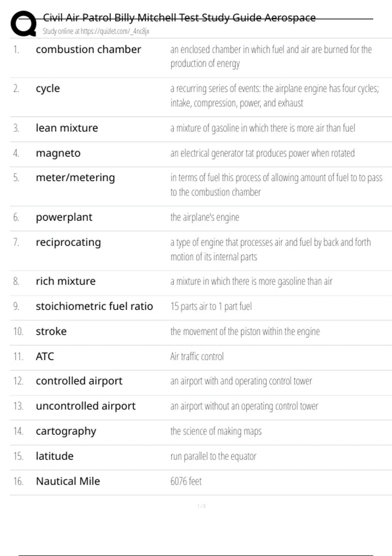Viewport: 392px width, 556px height.
Task: Select the 'reciprocating' term
Action: click(68, 242)
